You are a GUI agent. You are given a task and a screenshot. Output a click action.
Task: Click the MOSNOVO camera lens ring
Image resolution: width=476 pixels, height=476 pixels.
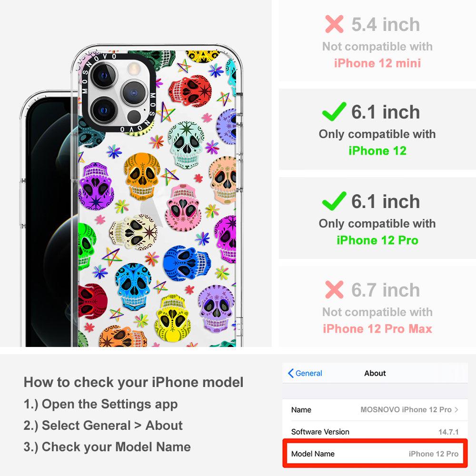119,93
